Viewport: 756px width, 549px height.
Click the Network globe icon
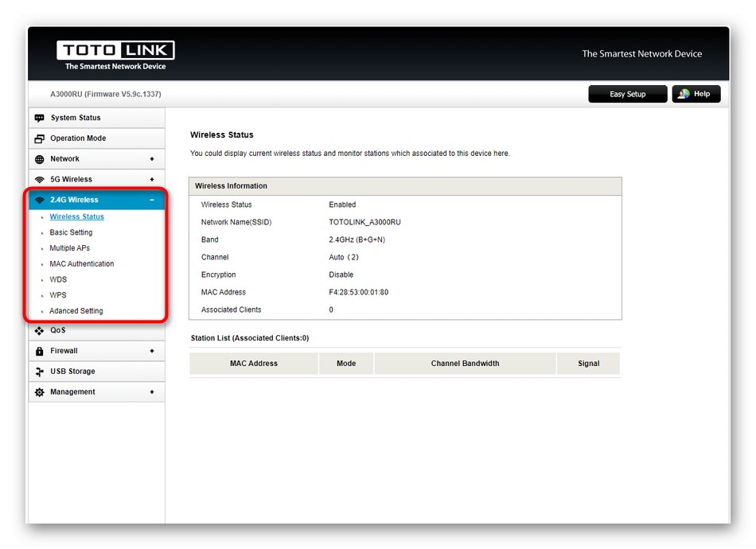40,159
